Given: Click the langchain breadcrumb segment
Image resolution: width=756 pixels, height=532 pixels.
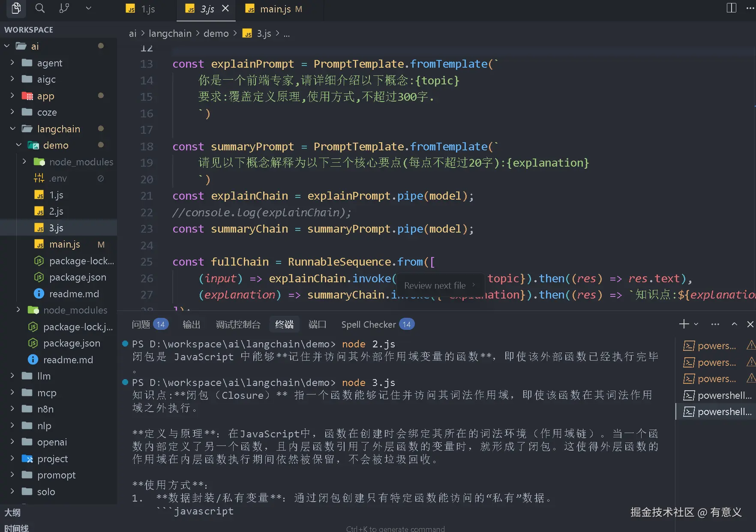Looking at the screenshot, I should [x=170, y=33].
